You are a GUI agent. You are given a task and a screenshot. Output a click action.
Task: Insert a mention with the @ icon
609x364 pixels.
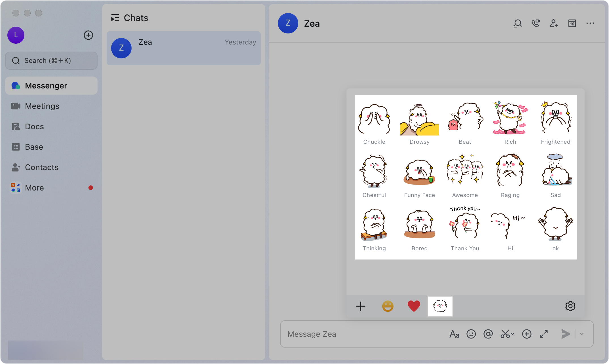(488, 334)
